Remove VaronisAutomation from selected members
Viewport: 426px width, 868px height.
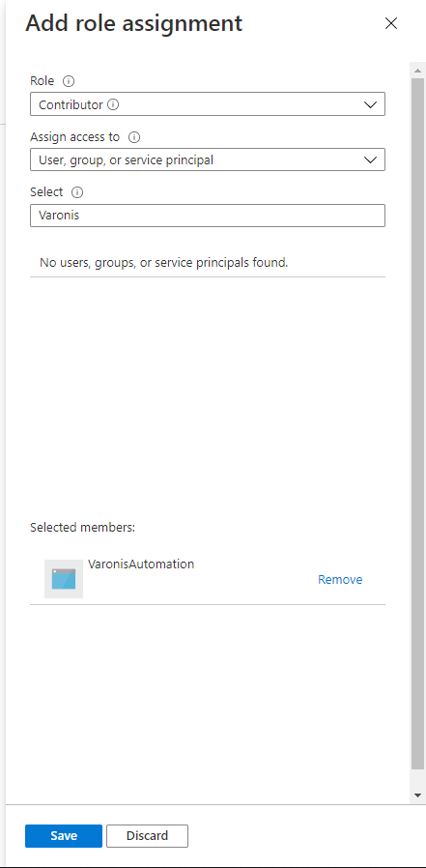point(340,580)
